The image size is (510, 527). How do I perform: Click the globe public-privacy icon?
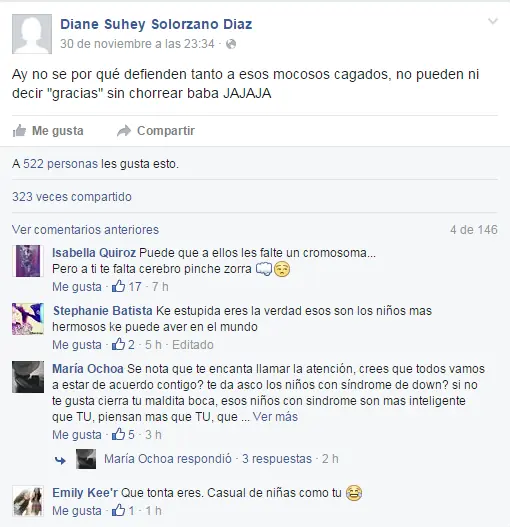[x=231, y=44]
